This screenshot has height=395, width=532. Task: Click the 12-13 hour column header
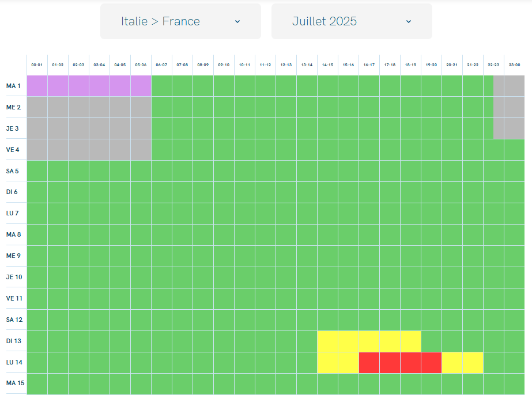(286, 64)
